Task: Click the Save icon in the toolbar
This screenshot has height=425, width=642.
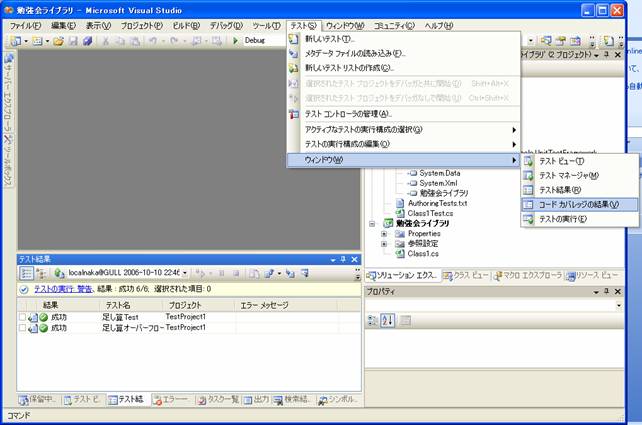Action: pos(73,41)
